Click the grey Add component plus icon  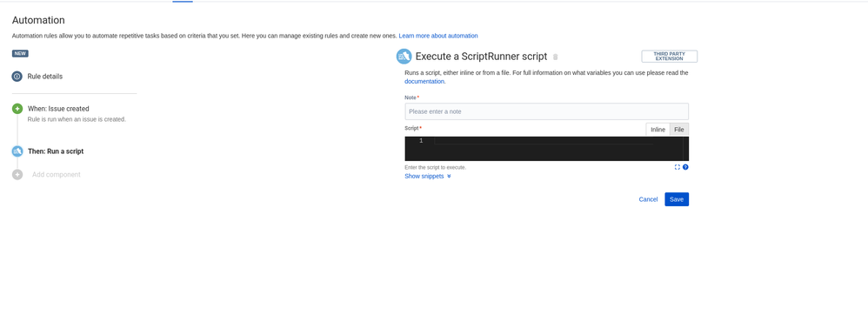17,175
